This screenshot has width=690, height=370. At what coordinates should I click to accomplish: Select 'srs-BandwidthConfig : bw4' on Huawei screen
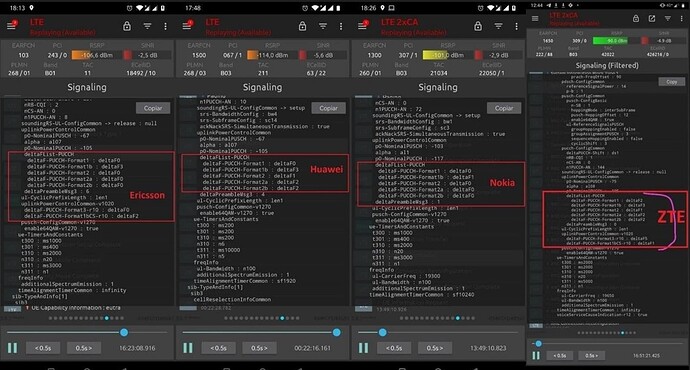238,114
